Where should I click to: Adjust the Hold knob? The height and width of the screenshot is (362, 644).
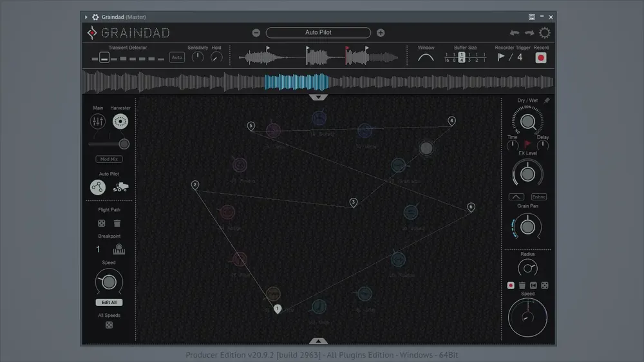coord(216,57)
